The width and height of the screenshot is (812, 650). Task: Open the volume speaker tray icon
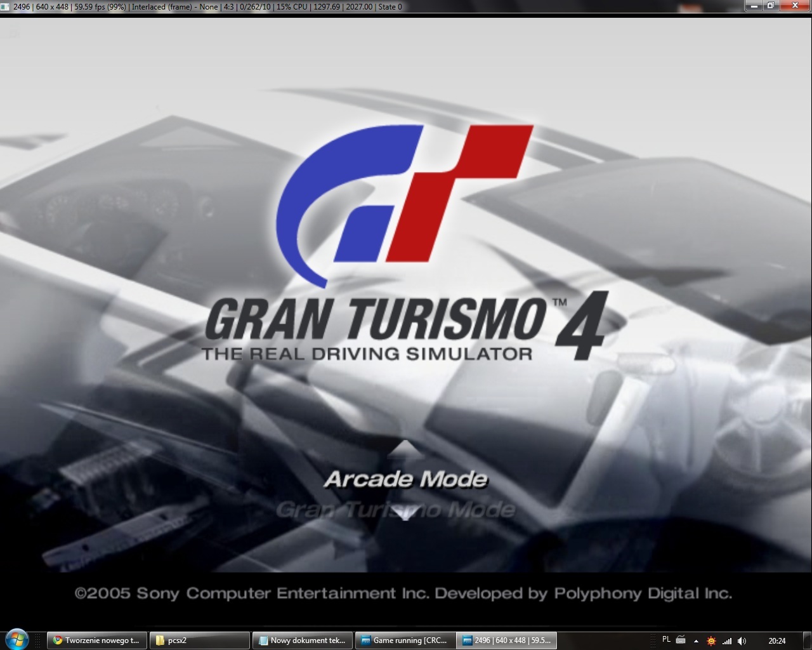742,641
